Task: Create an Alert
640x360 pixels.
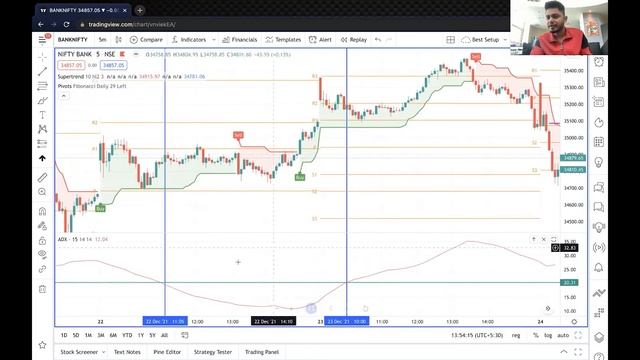Action: click(320, 40)
